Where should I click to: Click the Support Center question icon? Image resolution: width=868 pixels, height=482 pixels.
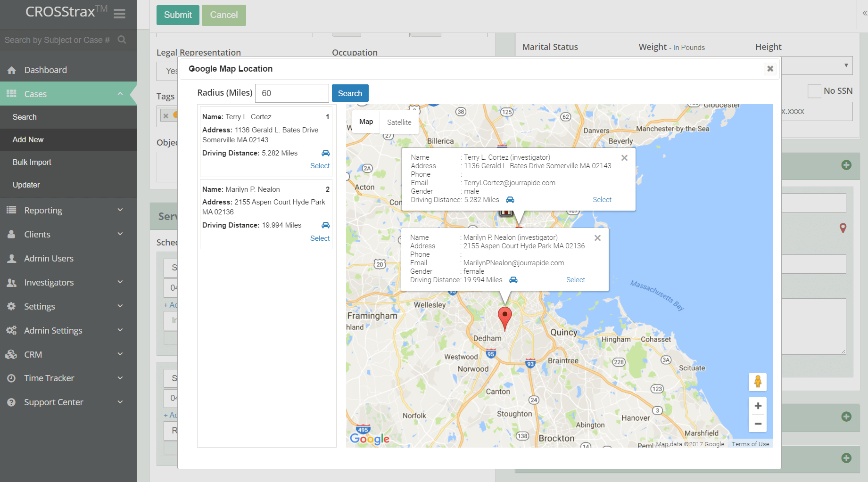coord(11,402)
